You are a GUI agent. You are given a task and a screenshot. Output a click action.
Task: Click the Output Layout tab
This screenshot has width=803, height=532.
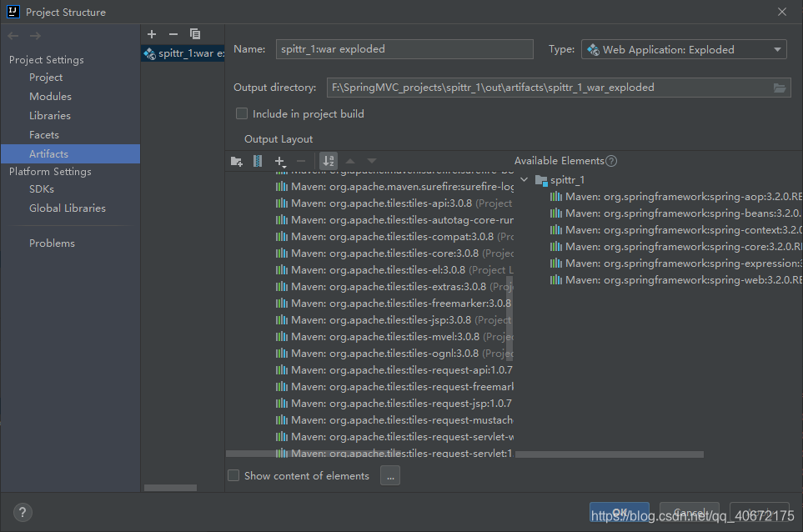(278, 139)
